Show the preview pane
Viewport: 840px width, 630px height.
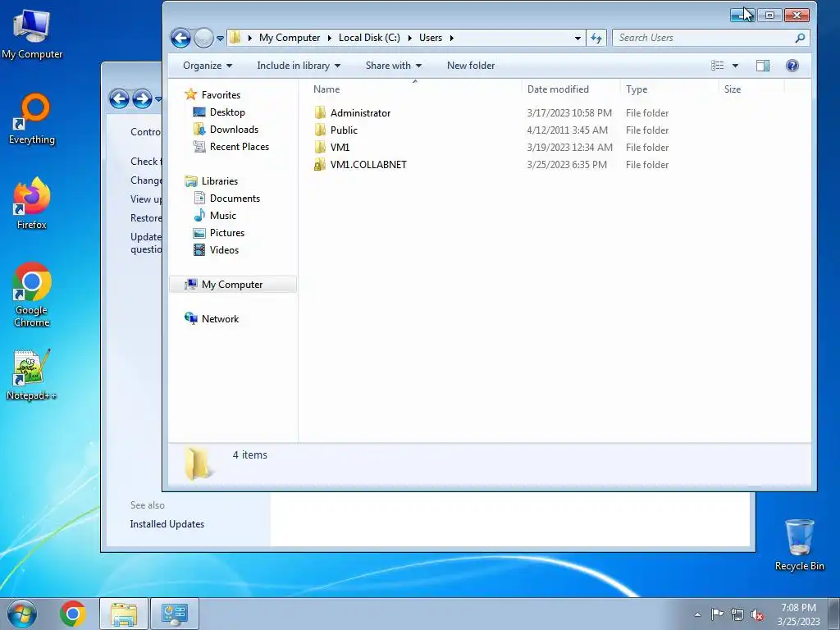[x=763, y=66]
